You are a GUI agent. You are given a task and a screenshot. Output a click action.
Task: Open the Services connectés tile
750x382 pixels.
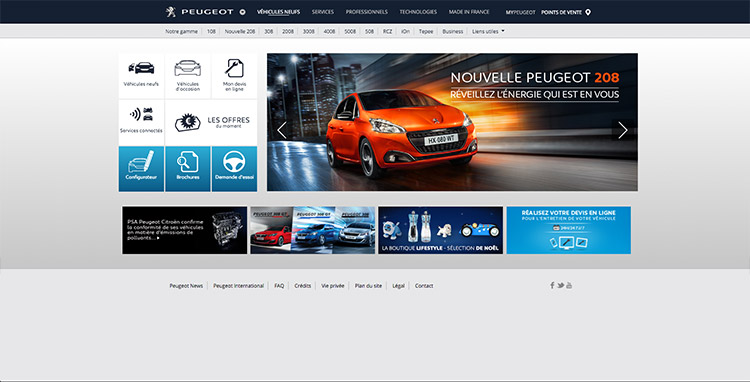coord(141,122)
